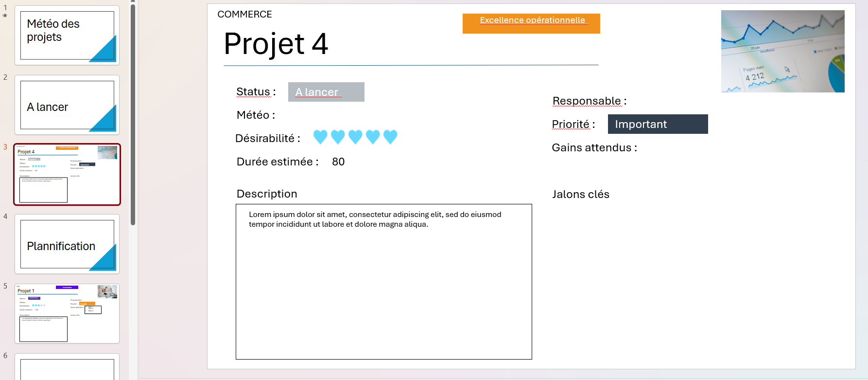Select slide 4 'Plannification' thumbnail
Viewport: 868px width, 380px height.
[67, 244]
